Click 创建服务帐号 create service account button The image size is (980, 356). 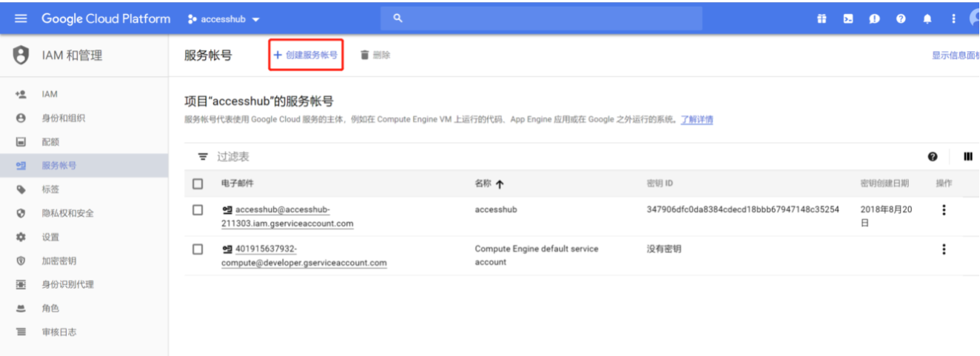[306, 55]
